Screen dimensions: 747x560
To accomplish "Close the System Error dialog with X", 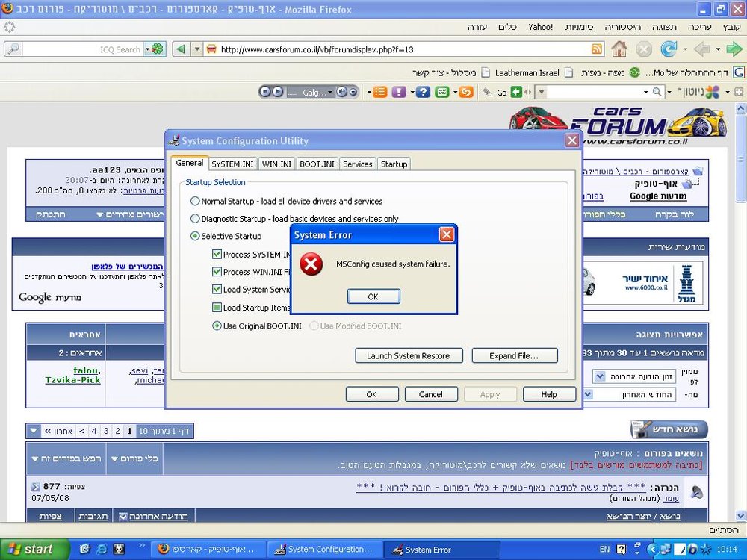I will (x=447, y=234).
